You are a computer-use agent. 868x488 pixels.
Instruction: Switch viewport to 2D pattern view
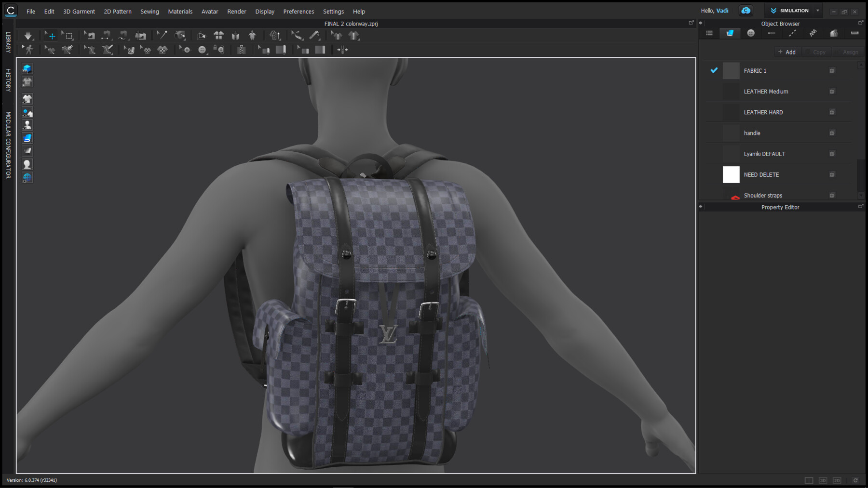coord(837,480)
